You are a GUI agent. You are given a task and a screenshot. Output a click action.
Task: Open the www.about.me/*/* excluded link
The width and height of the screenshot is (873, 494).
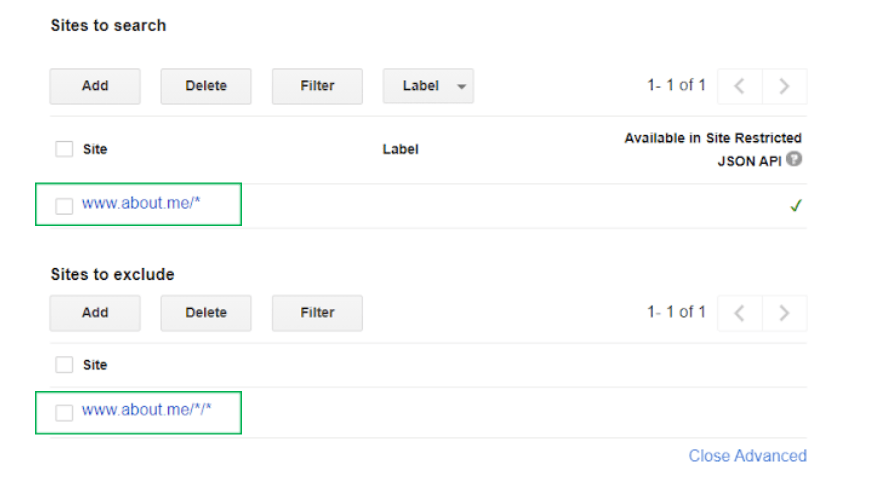tap(146, 410)
